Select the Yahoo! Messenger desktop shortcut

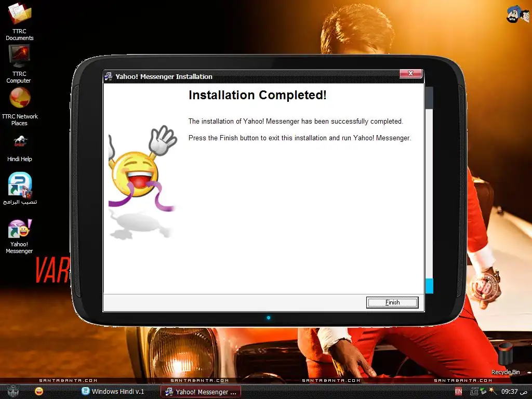point(19,236)
